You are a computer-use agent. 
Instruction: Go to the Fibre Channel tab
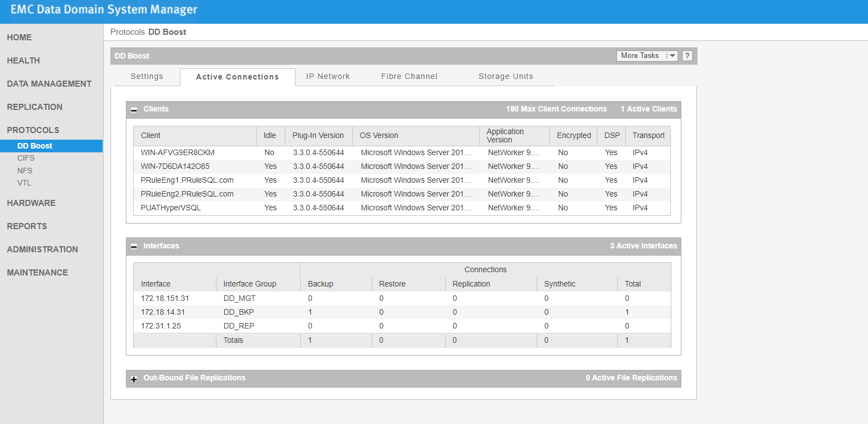409,76
